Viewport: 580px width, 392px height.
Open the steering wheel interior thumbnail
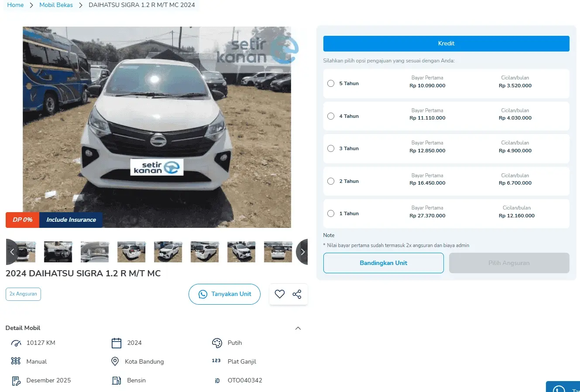coord(58,252)
